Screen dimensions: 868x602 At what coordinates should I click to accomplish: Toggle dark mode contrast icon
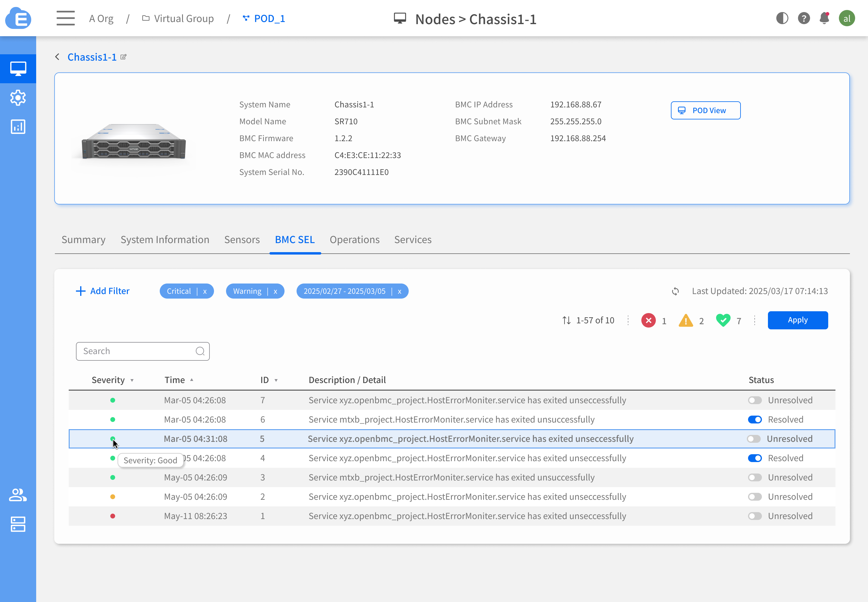[782, 18]
